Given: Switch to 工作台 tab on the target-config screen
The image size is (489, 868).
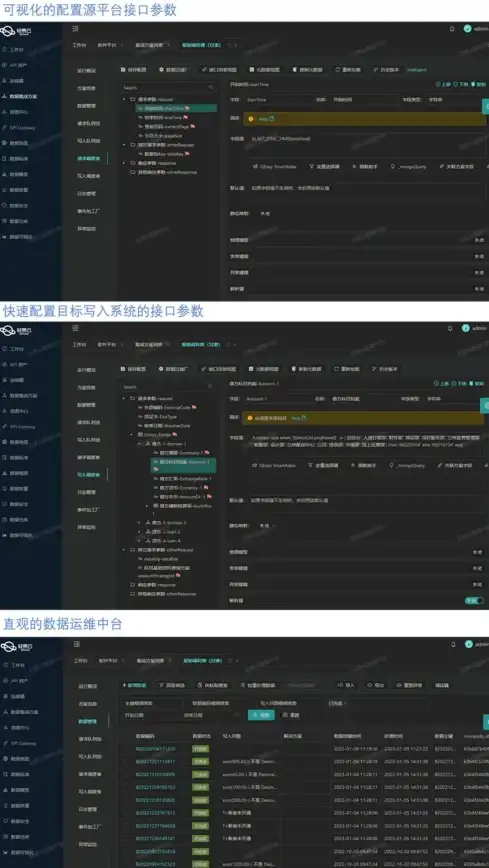Looking at the screenshot, I should 79,344.
